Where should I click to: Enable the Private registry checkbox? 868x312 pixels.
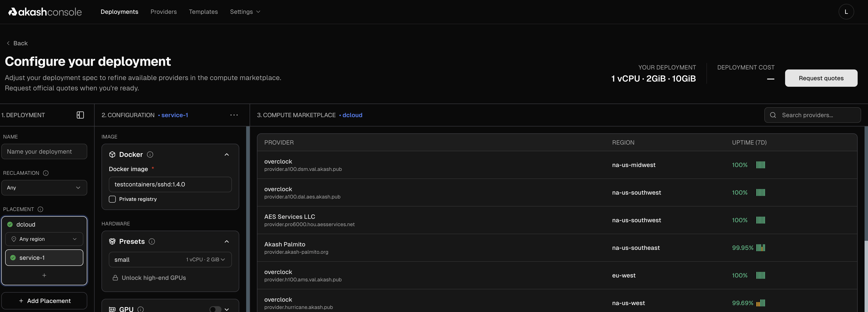[112, 199]
